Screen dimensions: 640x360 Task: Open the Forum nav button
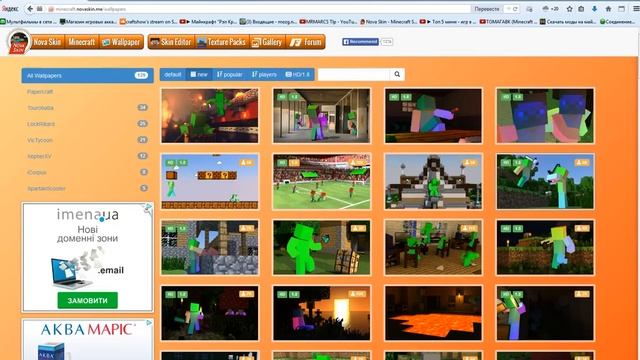(306, 42)
